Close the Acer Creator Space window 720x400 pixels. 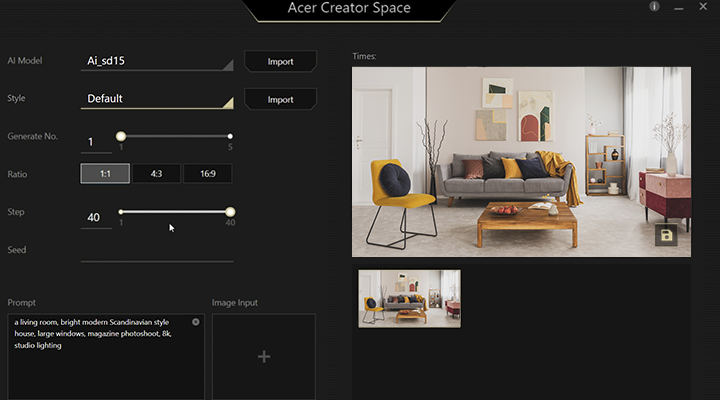702,6
